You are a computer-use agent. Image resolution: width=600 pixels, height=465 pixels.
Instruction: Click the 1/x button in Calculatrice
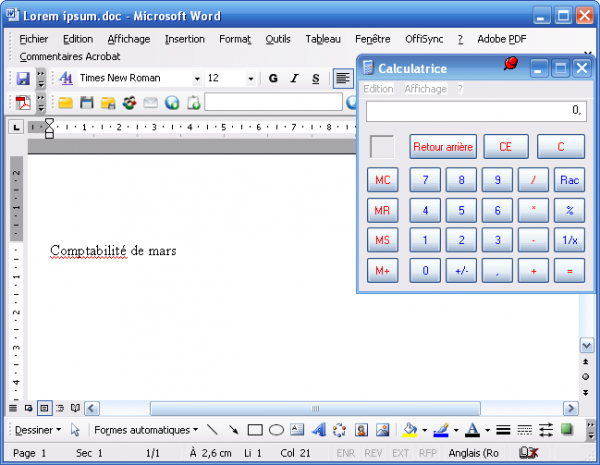[x=569, y=240]
